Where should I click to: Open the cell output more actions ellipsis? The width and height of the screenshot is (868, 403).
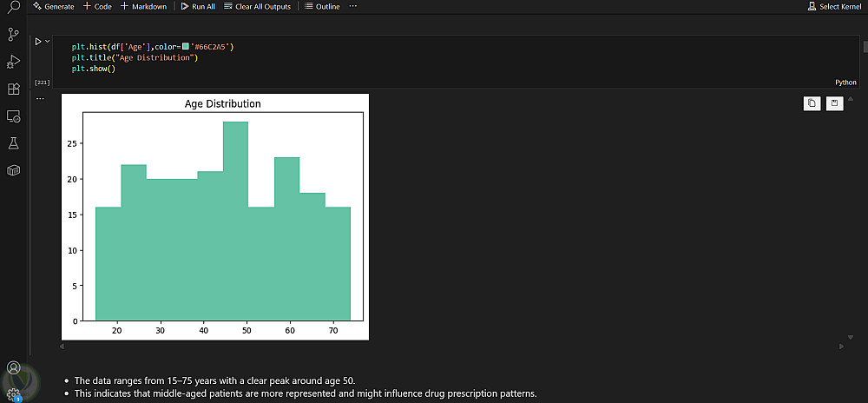40,99
